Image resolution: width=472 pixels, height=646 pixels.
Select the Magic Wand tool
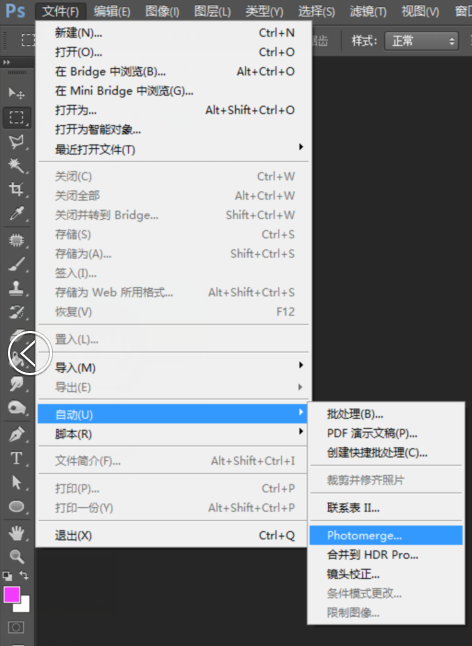[x=16, y=165]
